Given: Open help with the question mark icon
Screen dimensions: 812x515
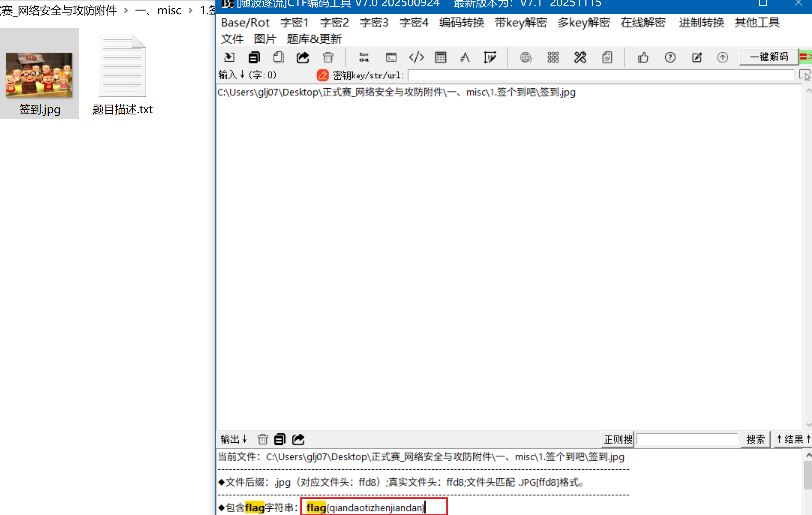Looking at the screenshot, I should [x=670, y=57].
